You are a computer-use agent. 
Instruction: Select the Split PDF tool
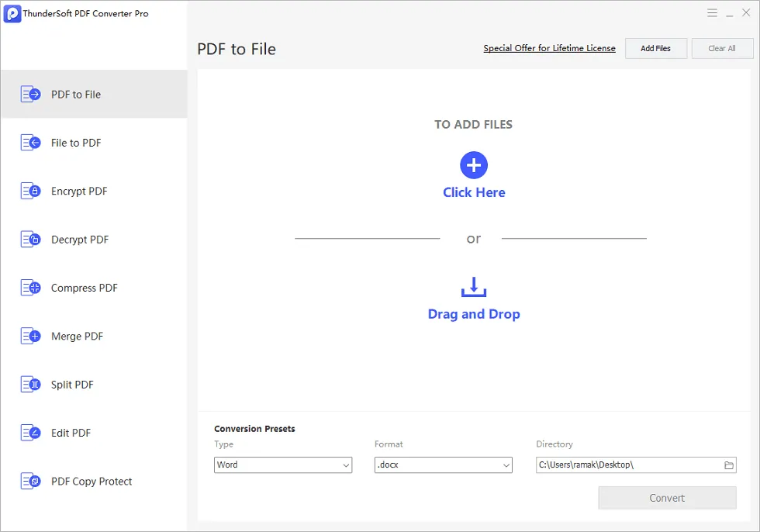(x=30, y=384)
